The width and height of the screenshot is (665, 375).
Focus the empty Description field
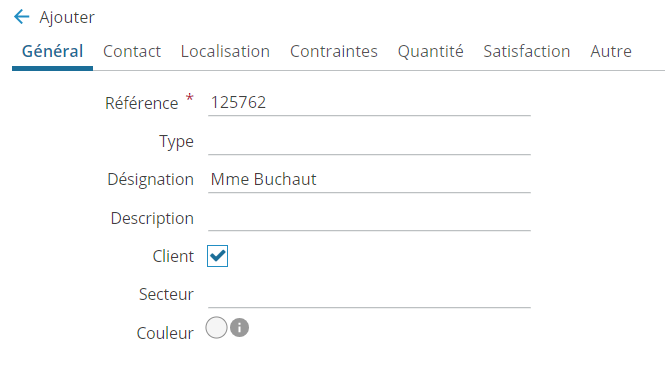(x=369, y=218)
